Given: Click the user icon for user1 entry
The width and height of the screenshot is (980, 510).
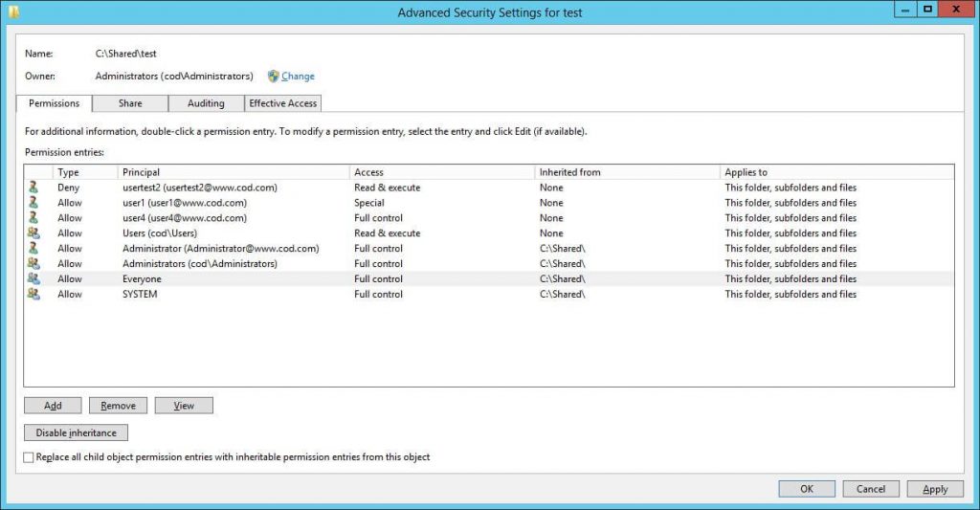Looking at the screenshot, I should pos(33,203).
